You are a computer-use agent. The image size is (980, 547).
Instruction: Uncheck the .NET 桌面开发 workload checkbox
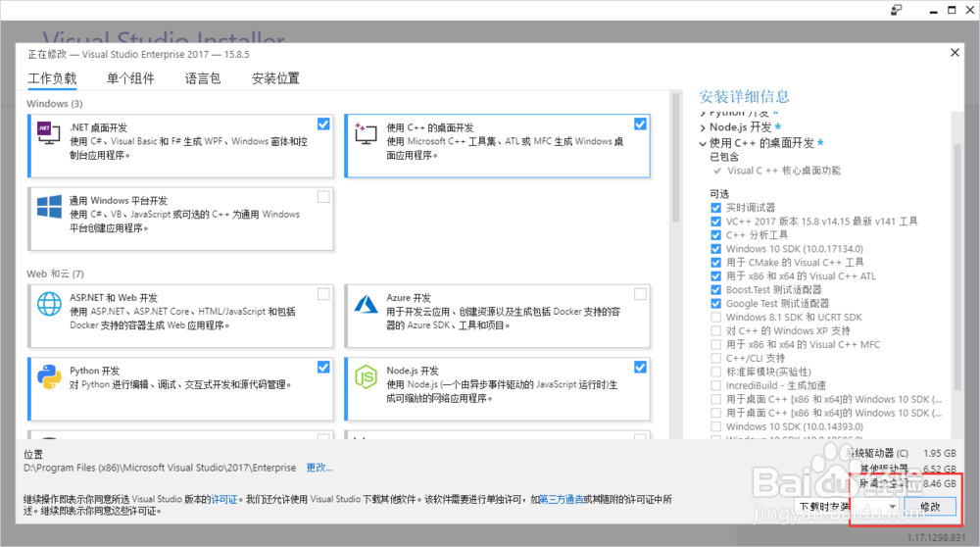click(x=323, y=124)
